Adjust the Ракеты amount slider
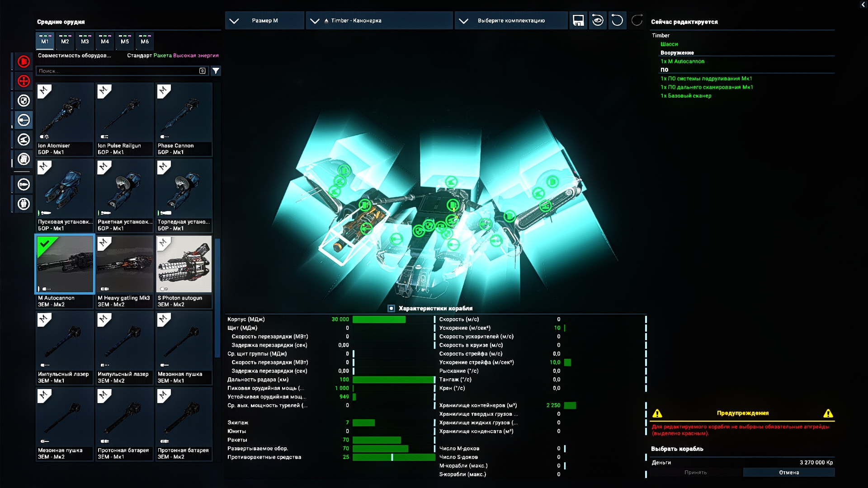868x488 pixels. point(394,440)
